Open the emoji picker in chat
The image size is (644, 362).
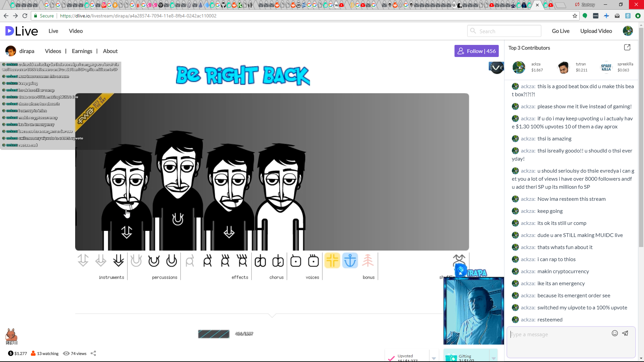614,333
